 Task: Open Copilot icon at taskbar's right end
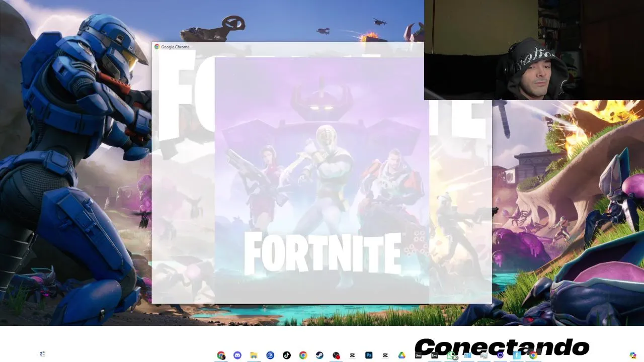633,355
